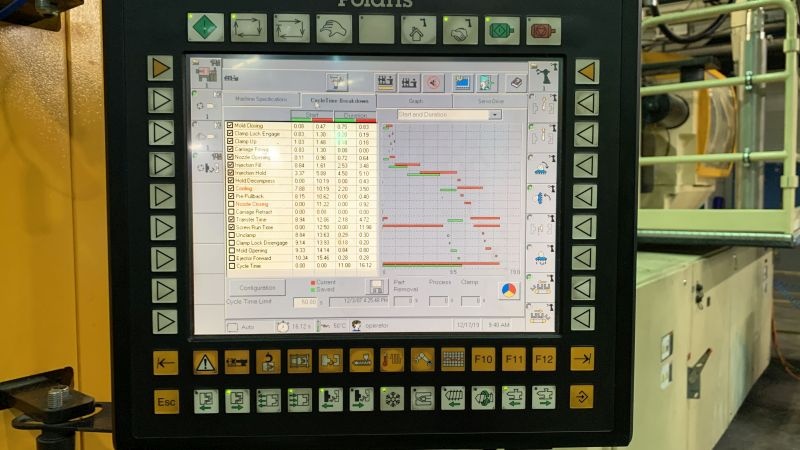Toggle the Cycle Time checkbox
This screenshot has height=450, width=800.
point(230,266)
